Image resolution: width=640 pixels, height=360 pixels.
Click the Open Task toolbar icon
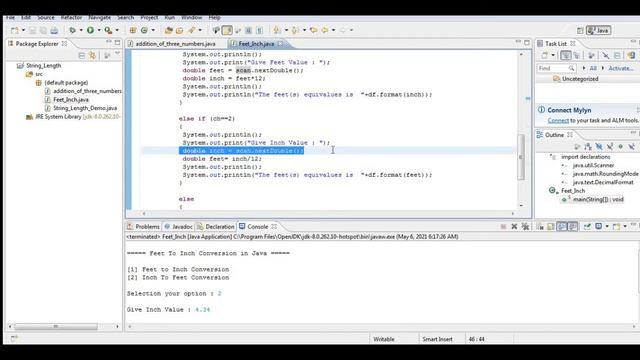point(179,30)
